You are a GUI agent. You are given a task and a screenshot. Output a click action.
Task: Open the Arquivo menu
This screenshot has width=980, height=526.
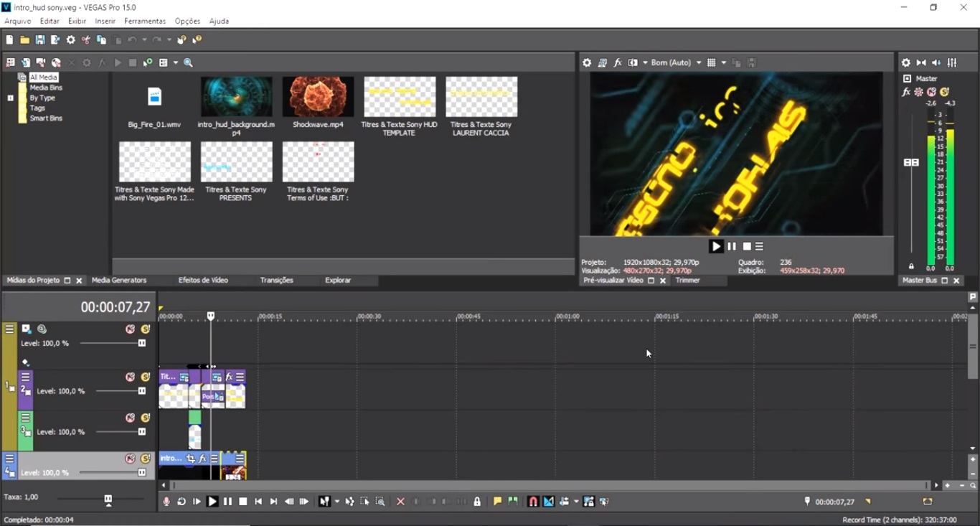18,22
